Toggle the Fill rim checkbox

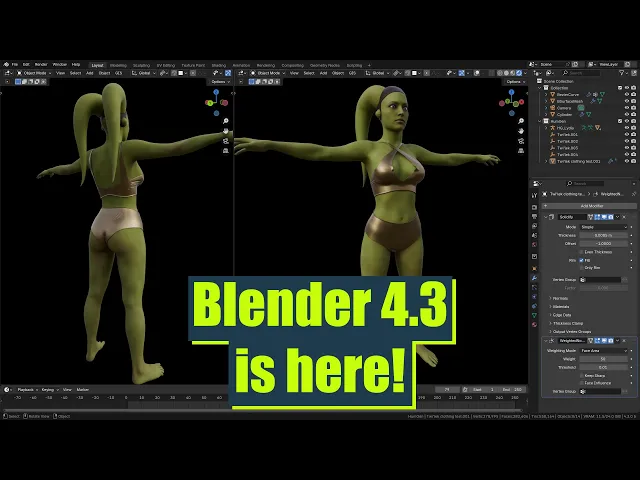pos(582,260)
